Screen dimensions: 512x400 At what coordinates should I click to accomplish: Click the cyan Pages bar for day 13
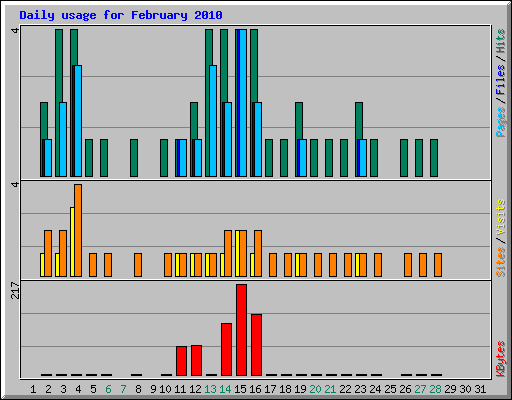coord(213,121)
